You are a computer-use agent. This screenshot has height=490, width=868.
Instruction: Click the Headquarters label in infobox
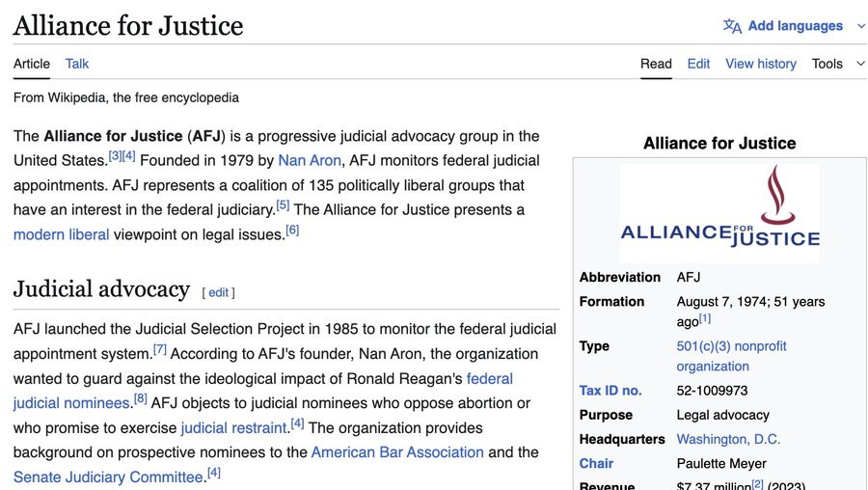[x=622, y=439]
